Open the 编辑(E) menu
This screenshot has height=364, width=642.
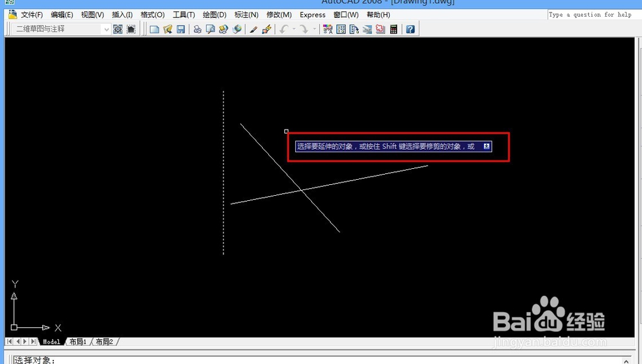click(x=62, y=15)
